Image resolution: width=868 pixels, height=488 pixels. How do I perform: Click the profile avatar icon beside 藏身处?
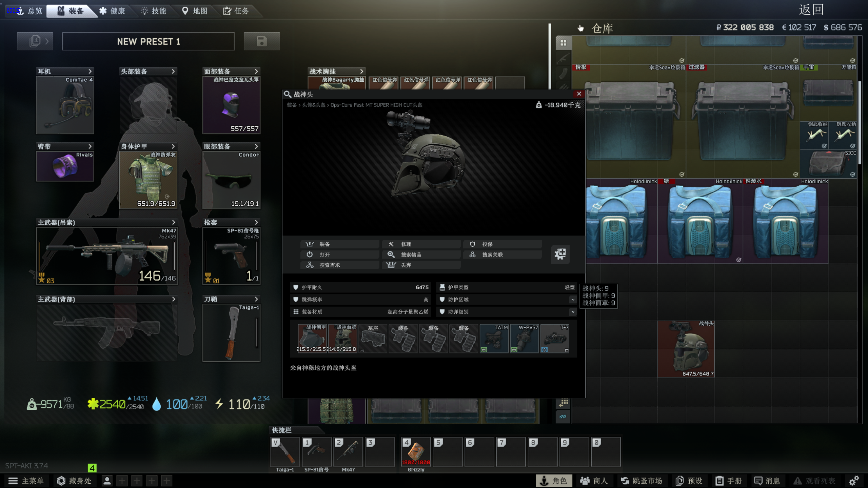[x=107, y=481]
